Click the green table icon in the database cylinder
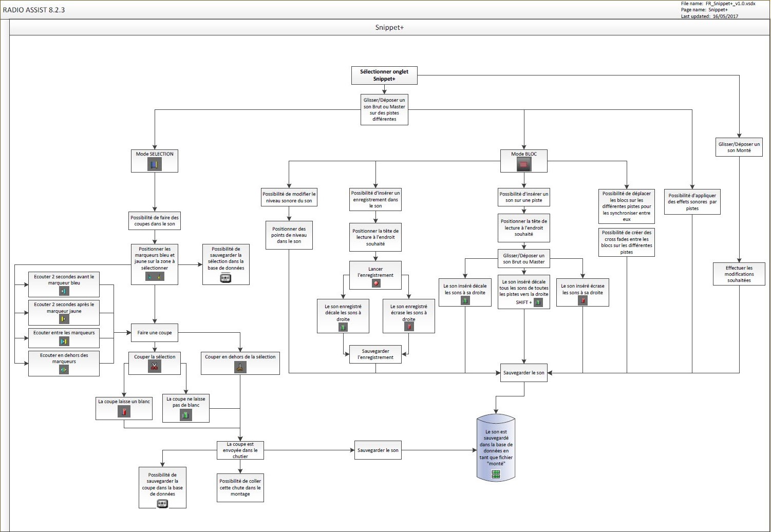Viewport: 771px width, 532px height. (x=496, y=474)
